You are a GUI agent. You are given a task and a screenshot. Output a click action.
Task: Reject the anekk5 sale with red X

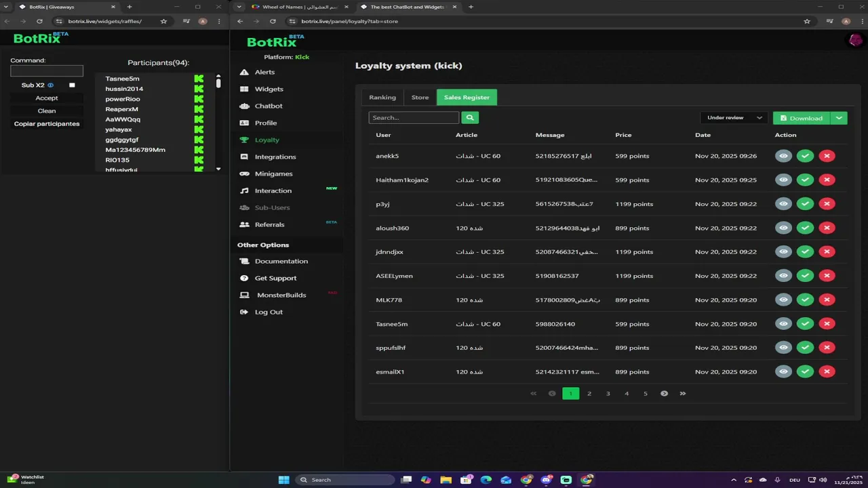point(827,156)
